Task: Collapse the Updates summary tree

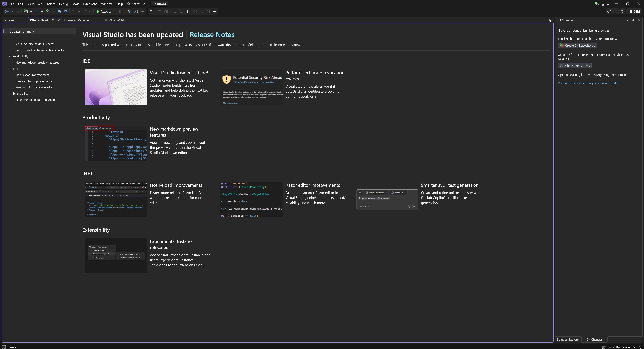Action: point(7,31)
